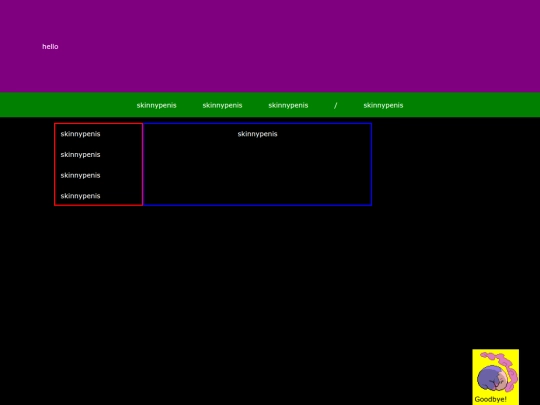Click the skinnypenis text inside the blue-bordered box

257,134
